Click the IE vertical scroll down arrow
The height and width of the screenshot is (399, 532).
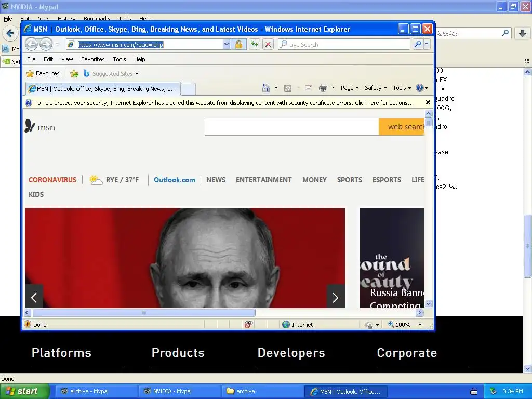click(428, 303)
